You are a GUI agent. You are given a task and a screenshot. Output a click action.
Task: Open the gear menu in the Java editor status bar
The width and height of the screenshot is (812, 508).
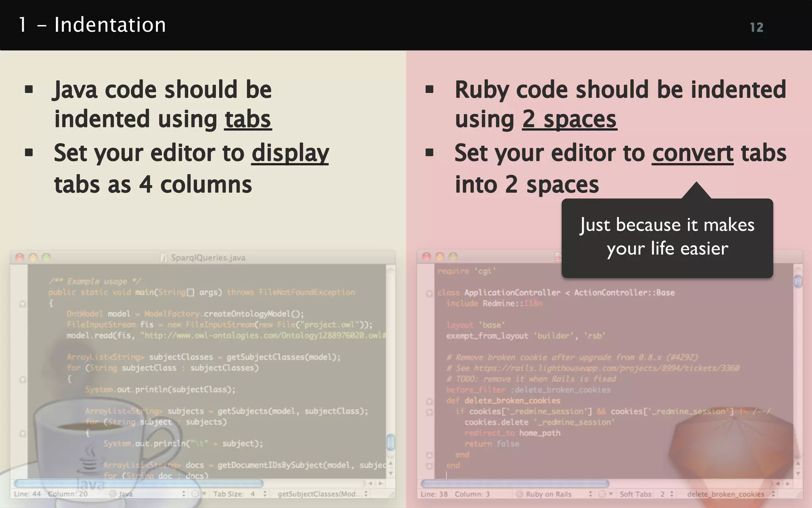coord(195,494)
